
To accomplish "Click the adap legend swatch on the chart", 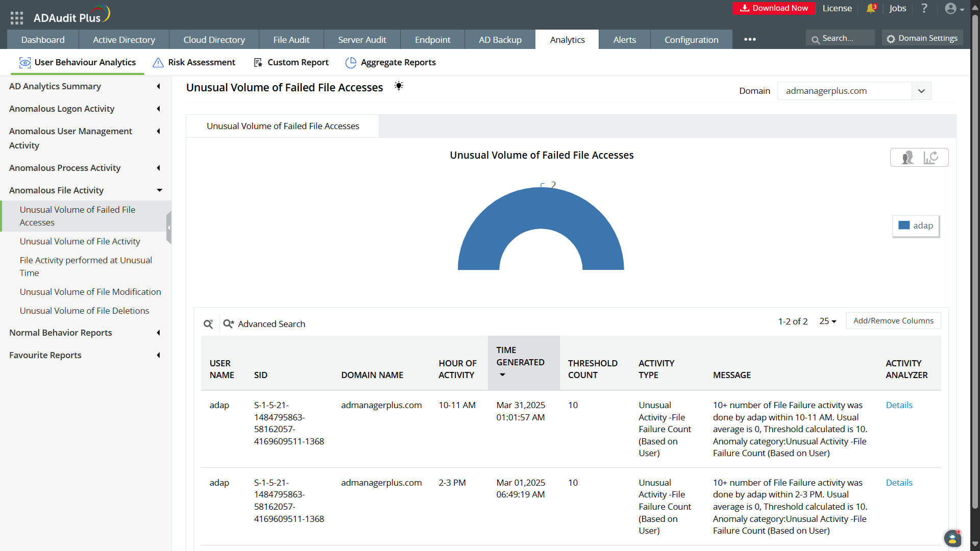I will tap(904, 225).
